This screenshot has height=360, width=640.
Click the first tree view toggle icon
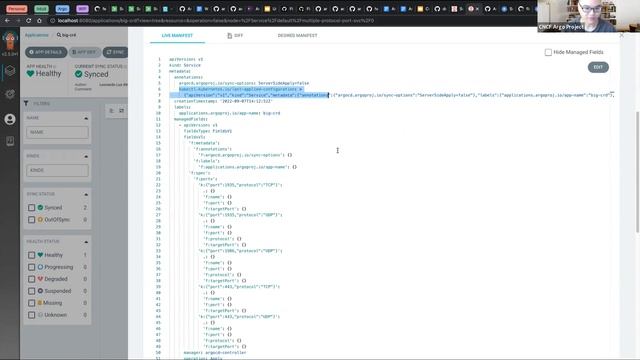(111, 111)
